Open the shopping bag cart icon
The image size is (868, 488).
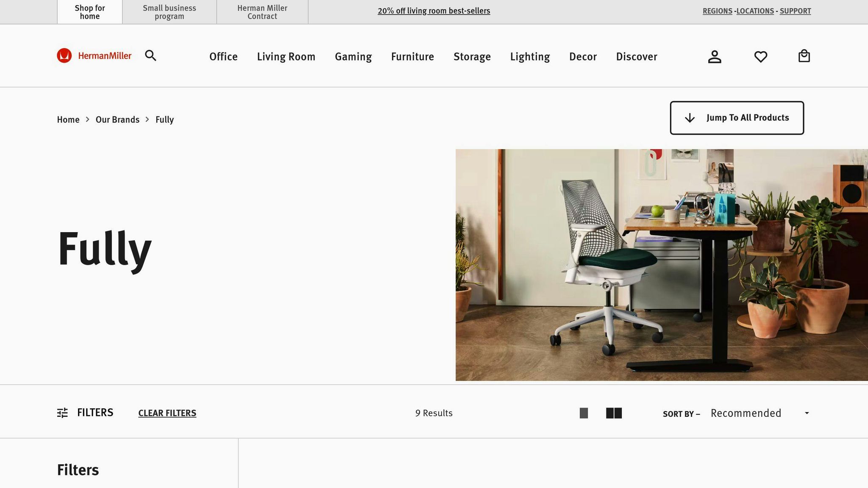tap(804, 56)
